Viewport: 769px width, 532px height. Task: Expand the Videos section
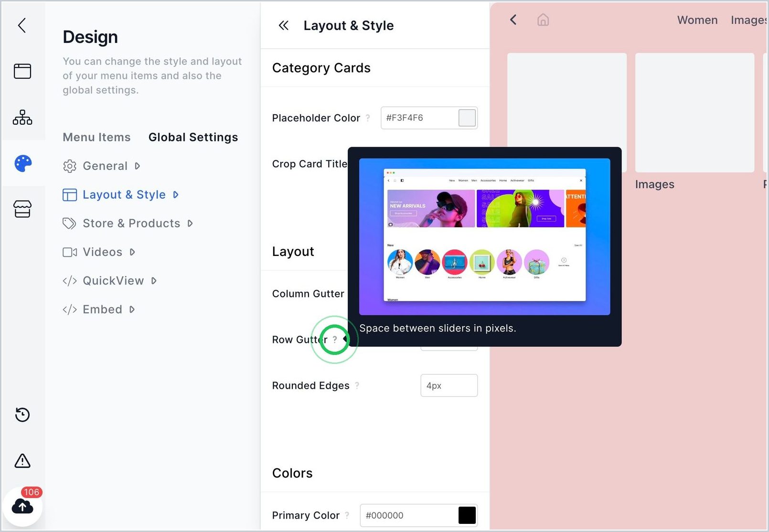coord(99,252)
